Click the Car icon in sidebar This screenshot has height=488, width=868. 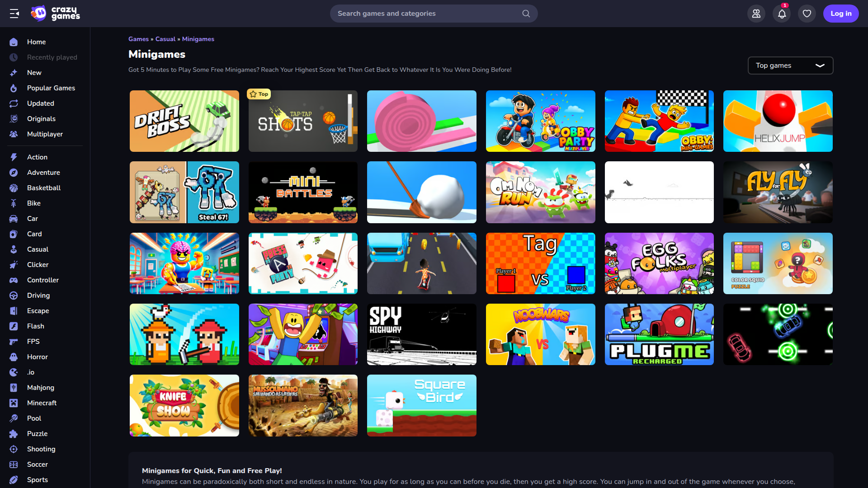tap(14, 219)
